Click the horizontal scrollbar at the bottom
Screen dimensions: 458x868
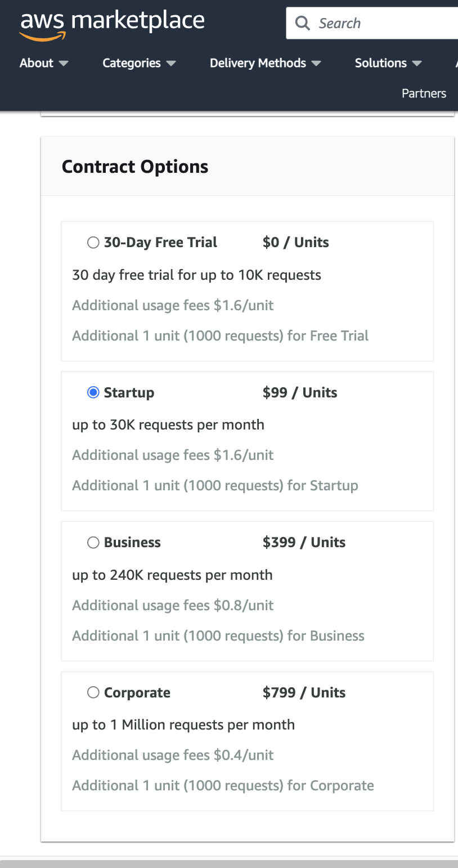pos(229,863)
